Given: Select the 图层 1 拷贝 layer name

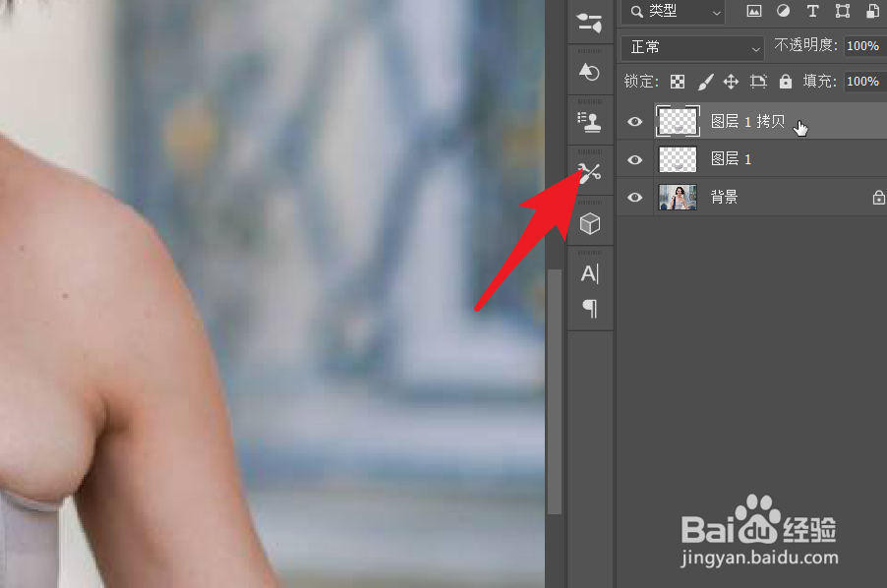Looking at the screenshot, I should (747, 122).
